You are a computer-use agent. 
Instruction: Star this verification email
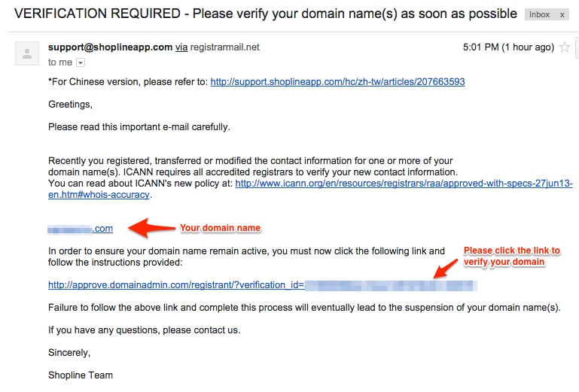tap(564, 47)
